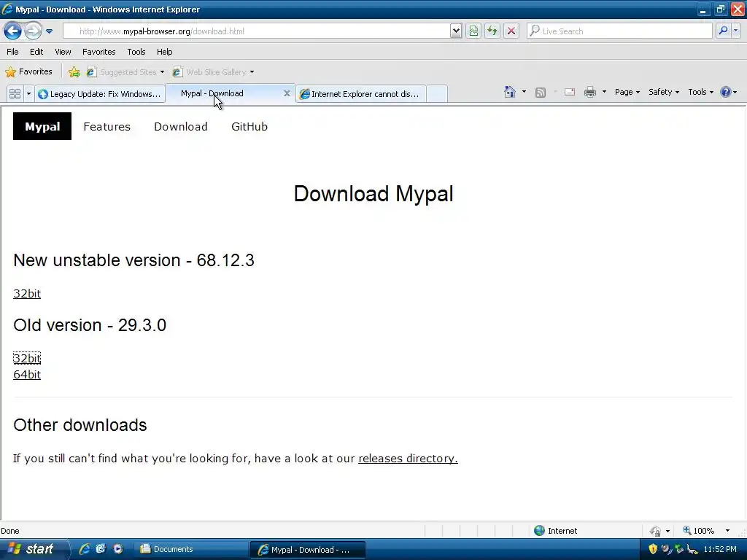The width and height of the screenshot is (747, 560).
Task: Open the Safety command bar menu
Action: 664,92
